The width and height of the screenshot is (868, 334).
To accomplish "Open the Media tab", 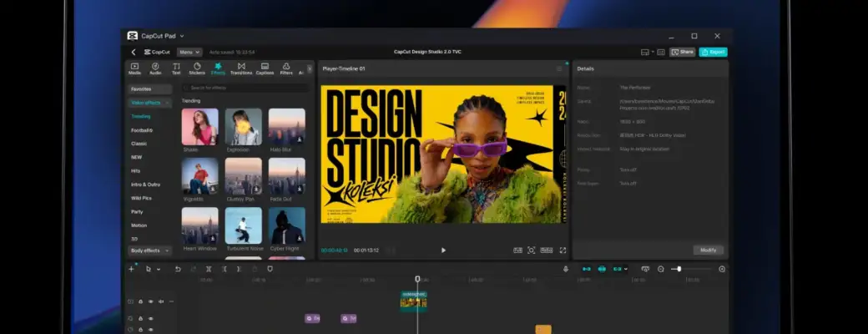I will [134, 68].
